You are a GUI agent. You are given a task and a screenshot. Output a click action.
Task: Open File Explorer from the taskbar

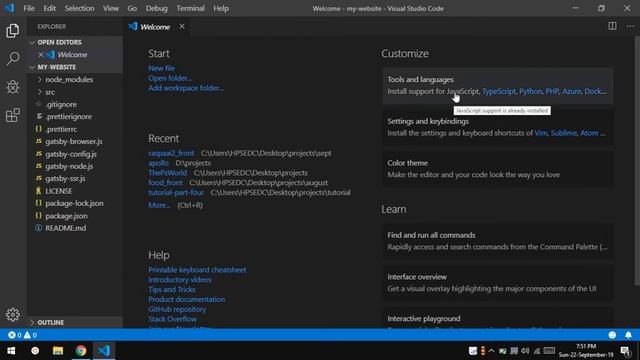click(58, 351)
